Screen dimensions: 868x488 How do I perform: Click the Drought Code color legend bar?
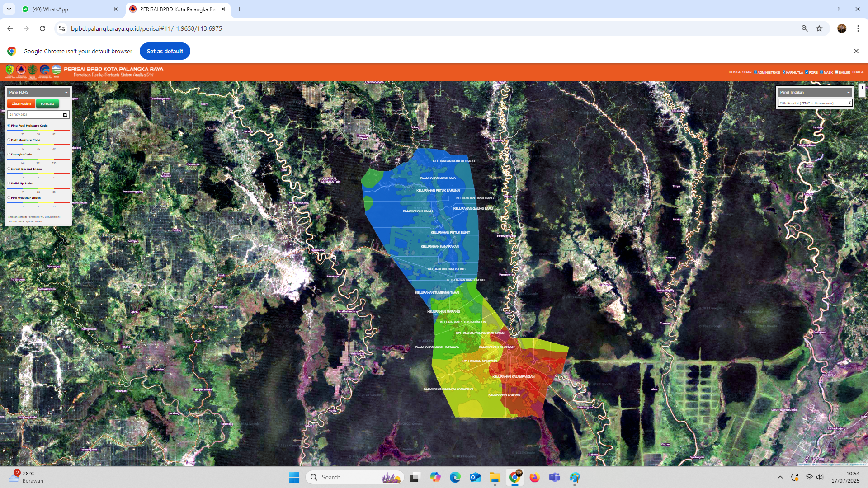[x=38, y=160]
